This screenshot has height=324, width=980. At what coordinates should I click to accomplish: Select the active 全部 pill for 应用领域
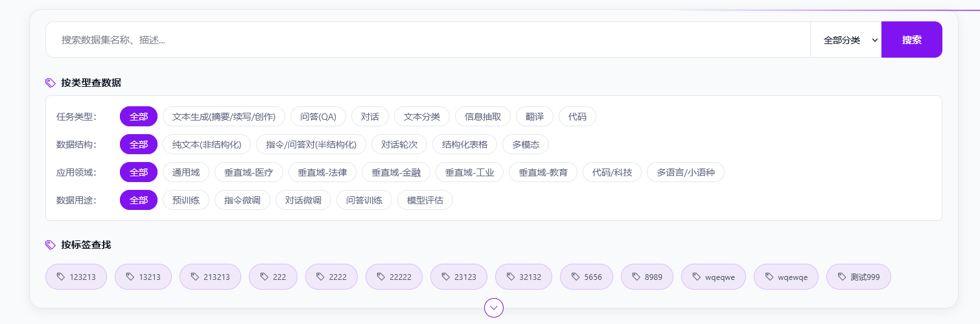point(139,172)
